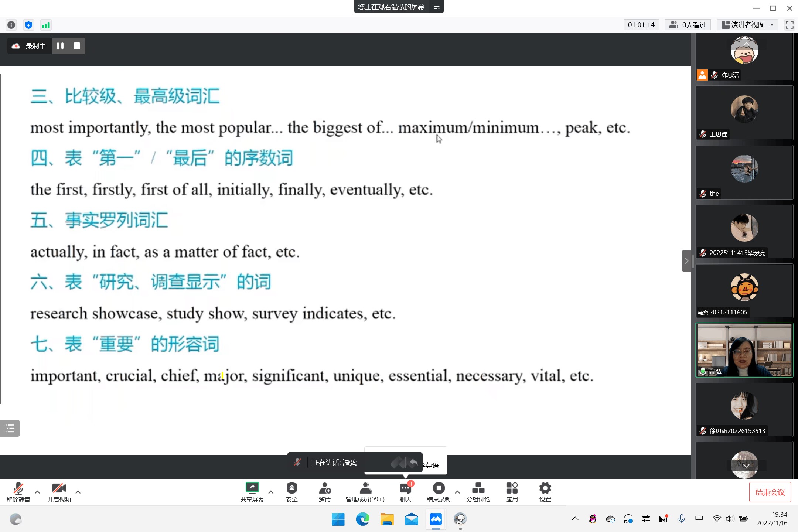Adjust the system volume speaker in tray

coord(729,519)
